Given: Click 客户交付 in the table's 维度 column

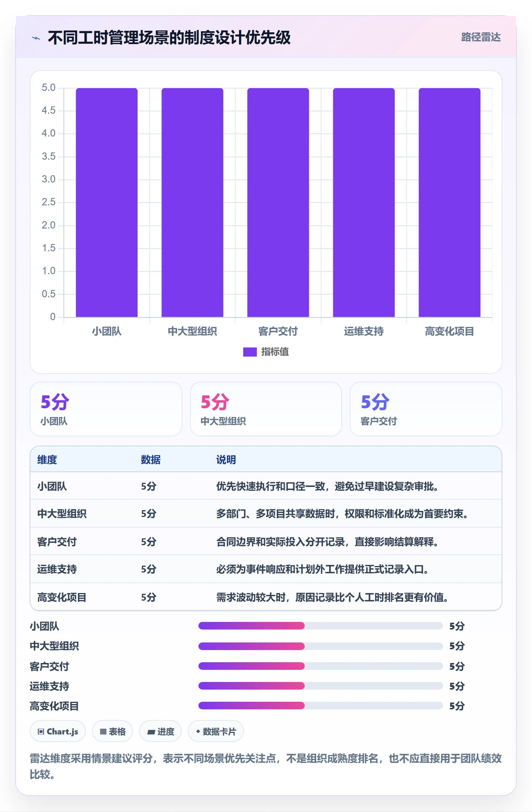Looking at the screenshot, I should coord(57,541).
